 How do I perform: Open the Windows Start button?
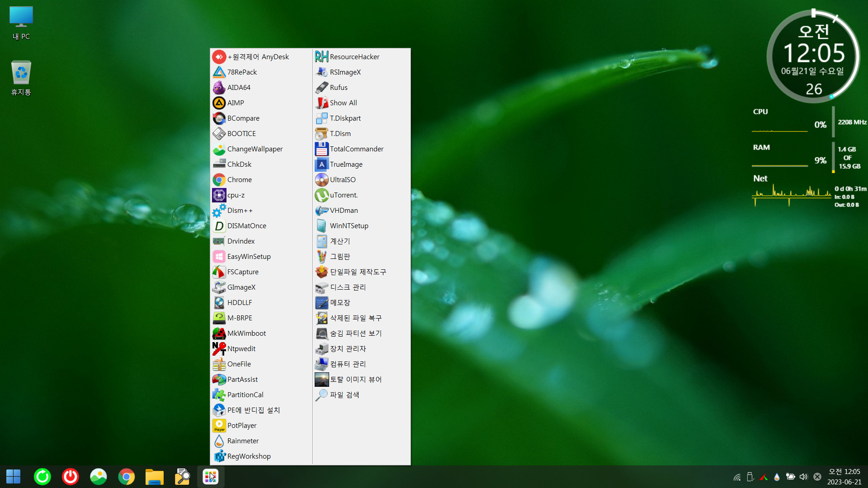[14, 477]
